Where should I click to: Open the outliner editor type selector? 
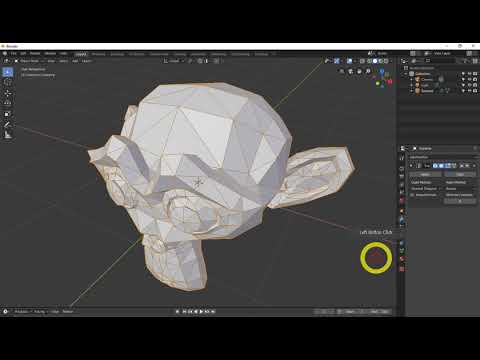(404, 61)
